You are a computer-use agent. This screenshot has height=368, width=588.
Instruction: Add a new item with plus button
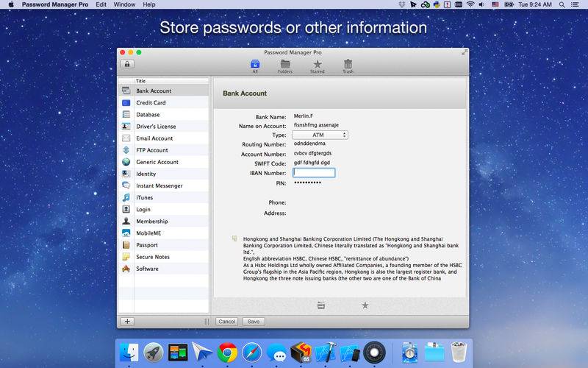point(127,321)
